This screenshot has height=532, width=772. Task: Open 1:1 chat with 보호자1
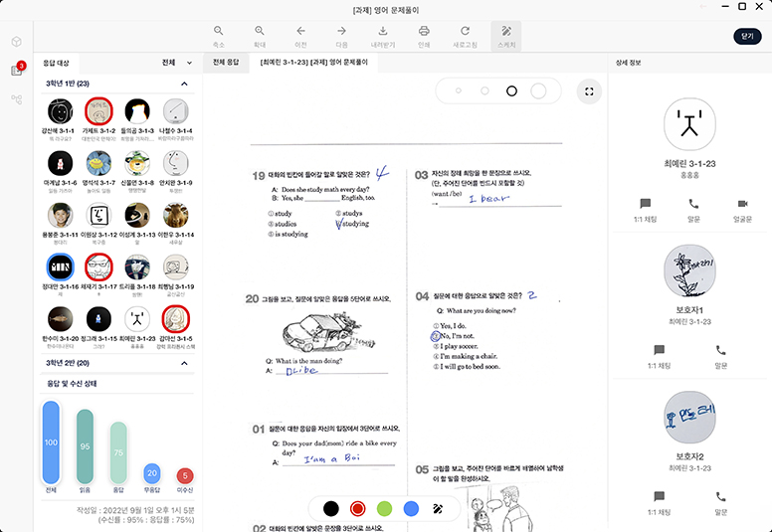point(658,356)
